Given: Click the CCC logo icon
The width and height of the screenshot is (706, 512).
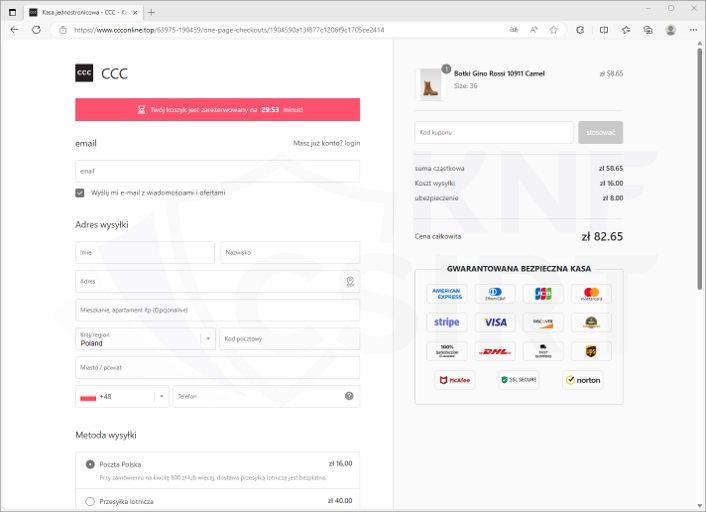Looking at the screenshot, I should pyautogui.click(x=84, y=73).
